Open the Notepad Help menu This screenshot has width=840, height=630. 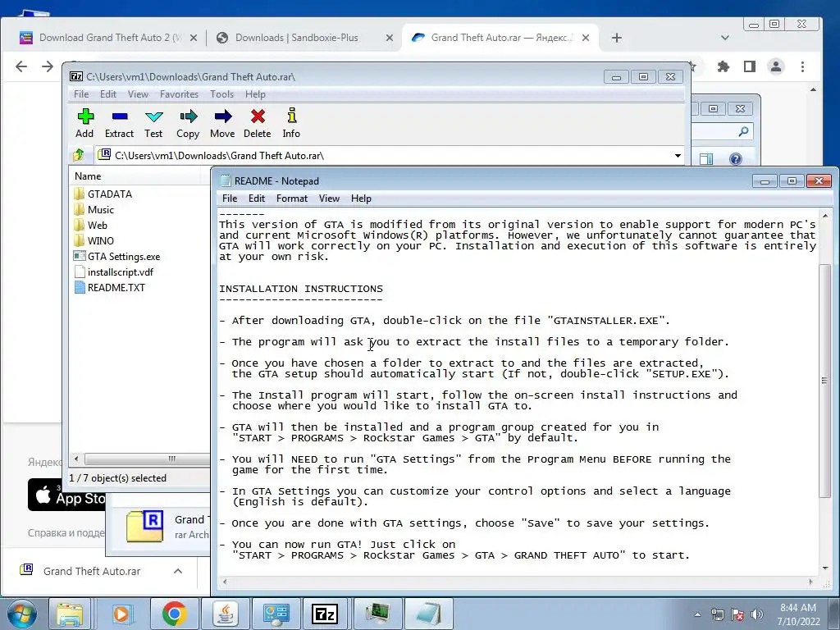click(x=361, y=199)
